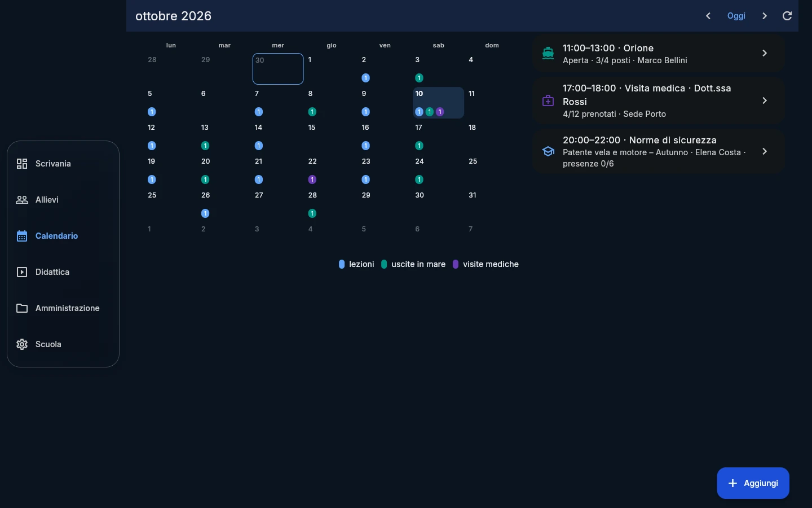Image resolution: width=812 pixels, height=508 pixels.
Task: Select the Calendario calendar icon
Action: click(22, 236)
